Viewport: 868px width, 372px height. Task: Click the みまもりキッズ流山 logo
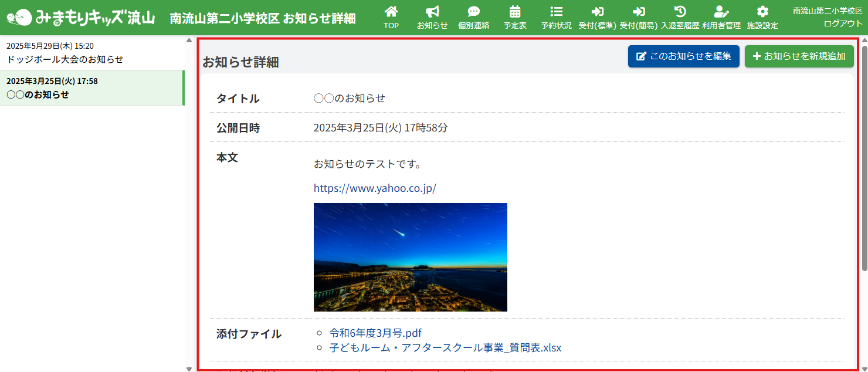(81, 18)
